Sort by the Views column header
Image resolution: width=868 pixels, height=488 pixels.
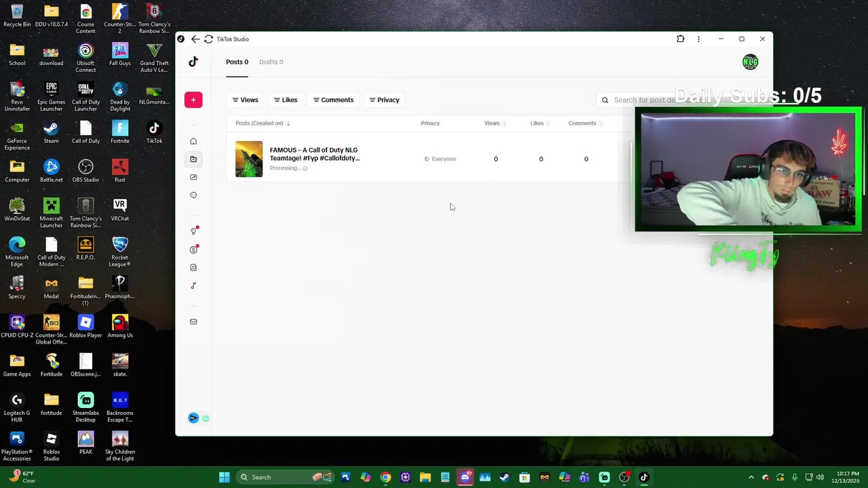494,123
